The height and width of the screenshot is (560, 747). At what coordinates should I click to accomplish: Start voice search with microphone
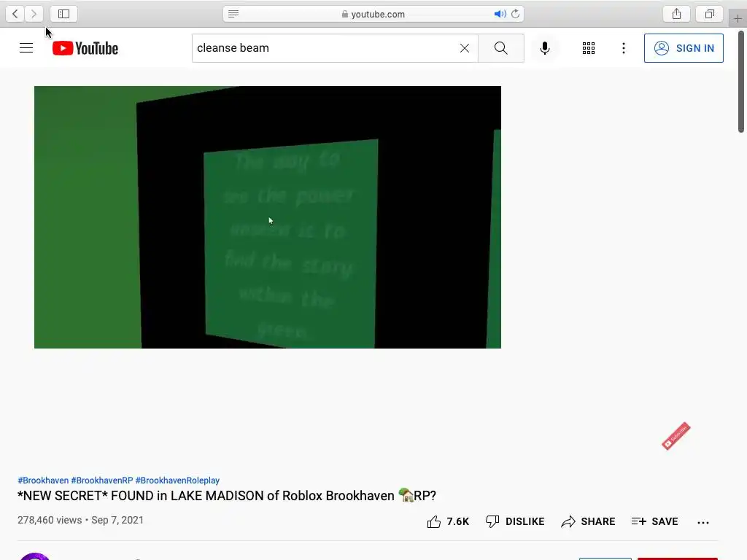[545, 48]
